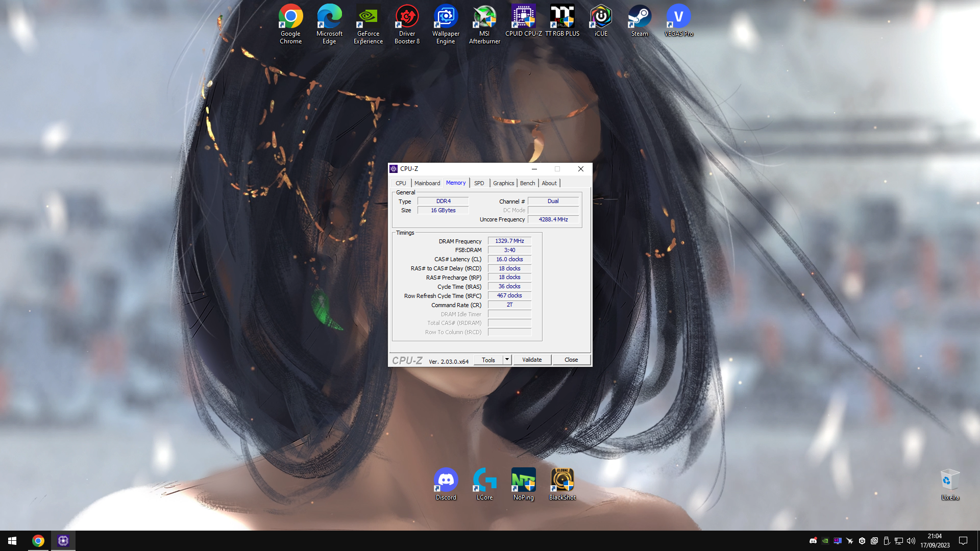Click Command Rate 2T value
This screenshot has height=551, width=980.
[x=509, y=305]
